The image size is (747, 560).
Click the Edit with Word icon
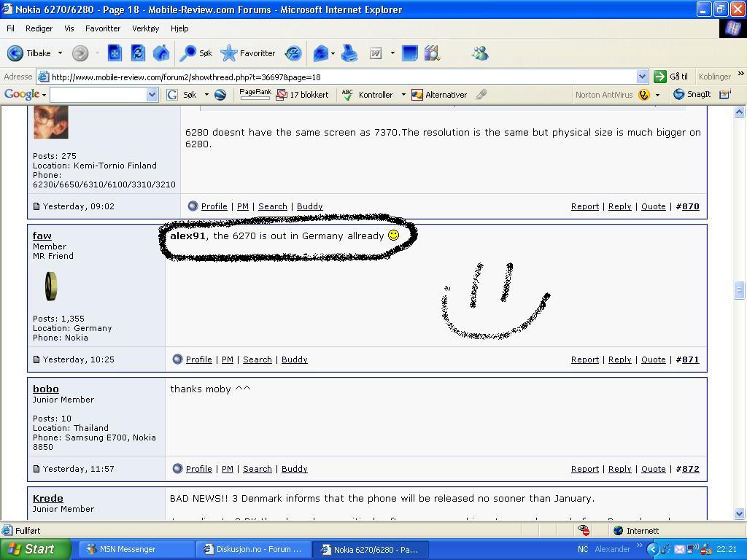[376, 53]
